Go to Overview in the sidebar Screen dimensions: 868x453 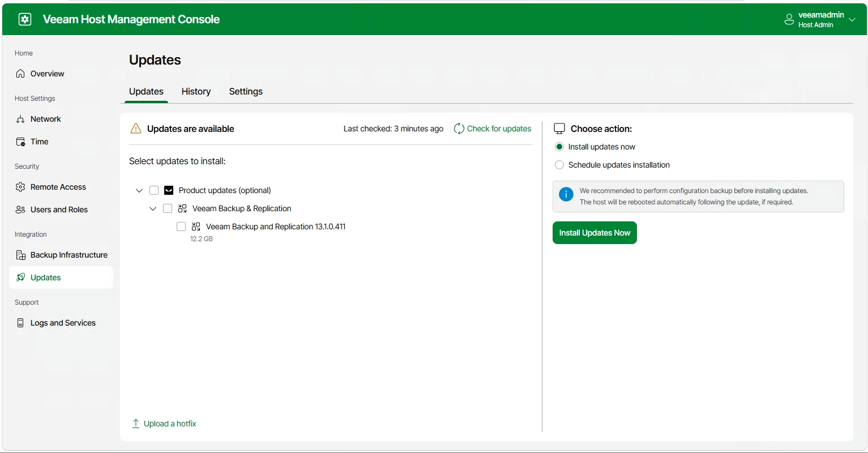click(61, 74)
